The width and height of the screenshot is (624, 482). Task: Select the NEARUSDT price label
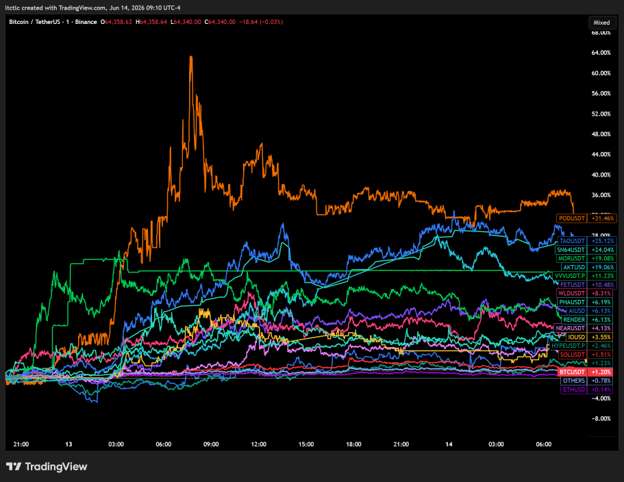tap(571, 328)
